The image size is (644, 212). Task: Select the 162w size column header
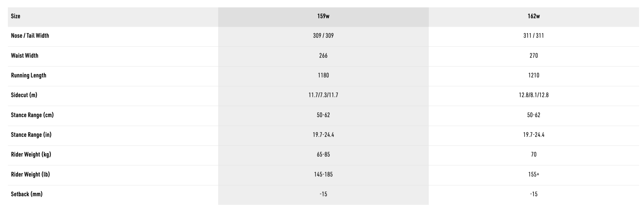click(534, 16)
